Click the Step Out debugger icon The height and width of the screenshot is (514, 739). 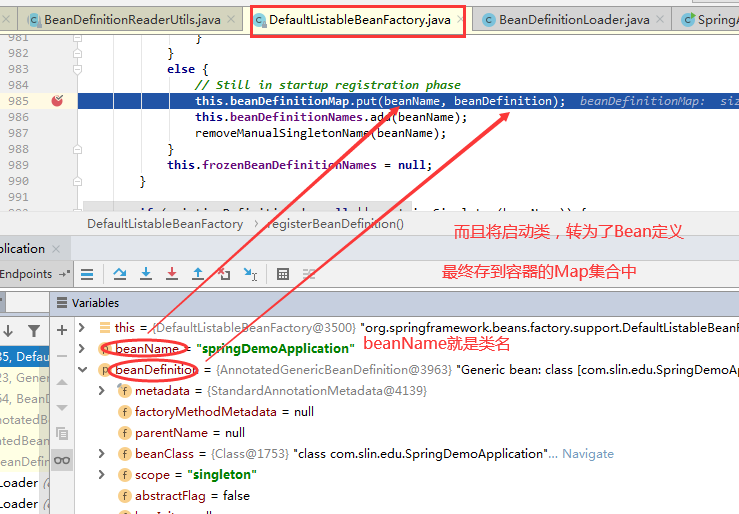[x=198, y=274]
